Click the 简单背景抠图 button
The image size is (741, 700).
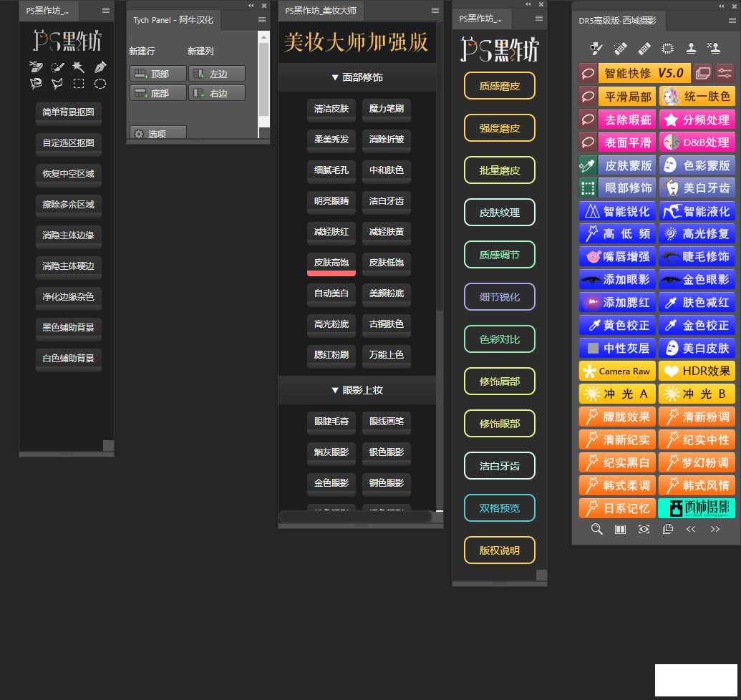click(68, 112)
